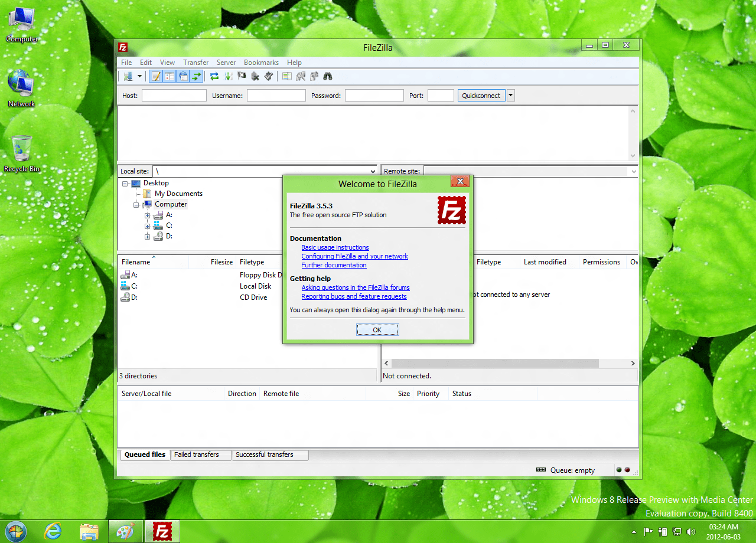
Task: Toggle directory comparison toolbar button
Action: (x=301, y=76)
